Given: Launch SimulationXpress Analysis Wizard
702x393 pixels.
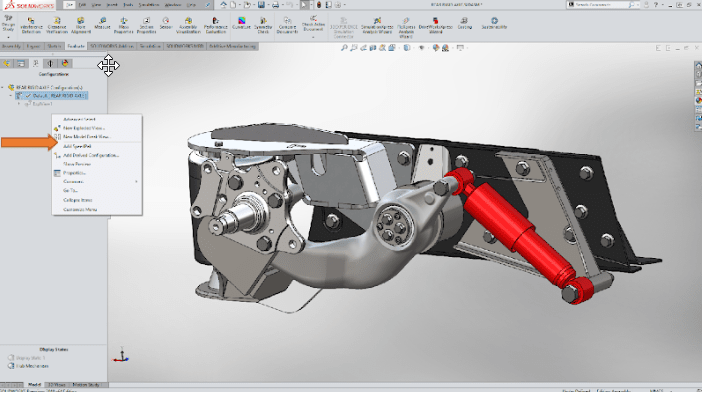Looking at the screenshot, I should 377,26.
